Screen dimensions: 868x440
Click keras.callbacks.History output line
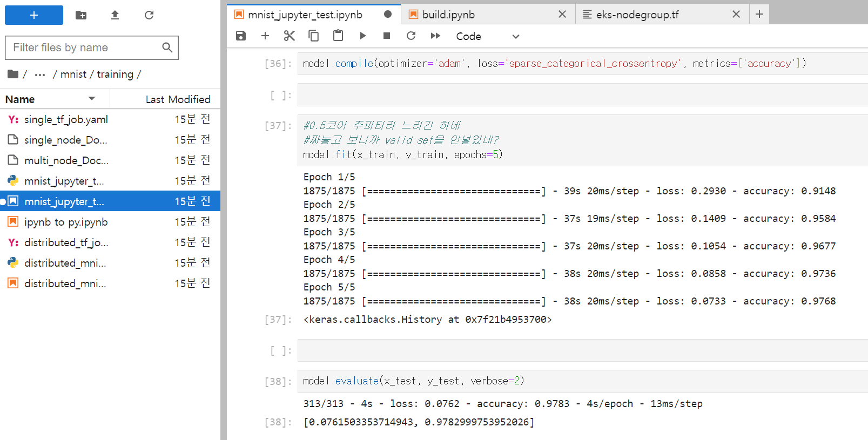(427, 320)
